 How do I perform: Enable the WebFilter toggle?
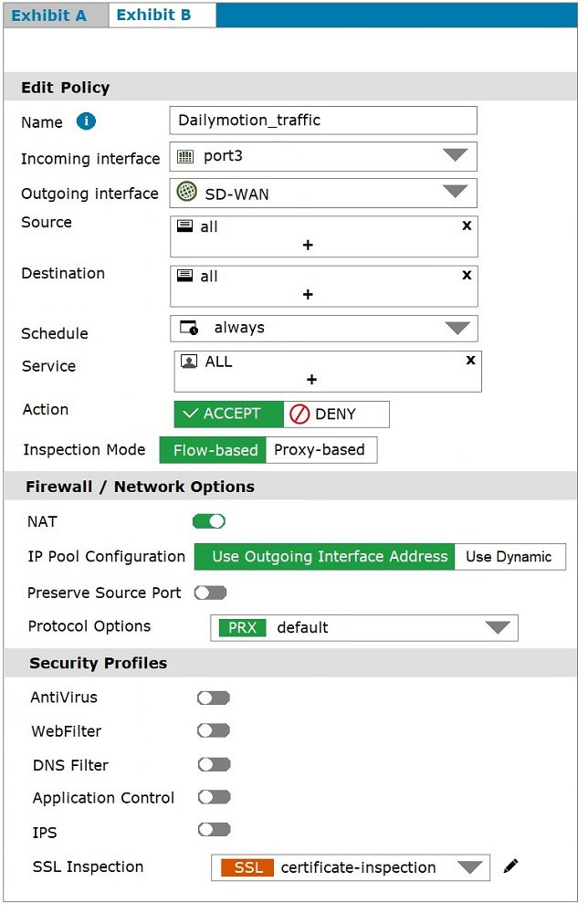coord(214,730)
